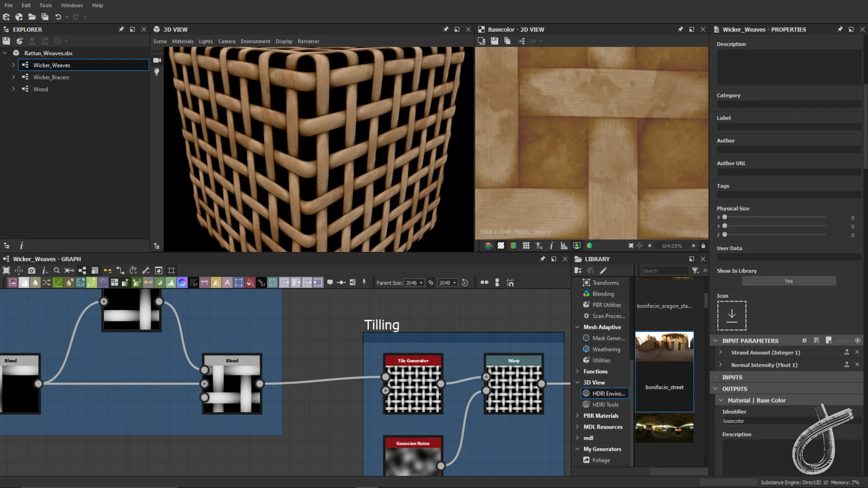Collapse the Mesh Adaptive category in Library
868x488 pixels.
tap(577, 327)
